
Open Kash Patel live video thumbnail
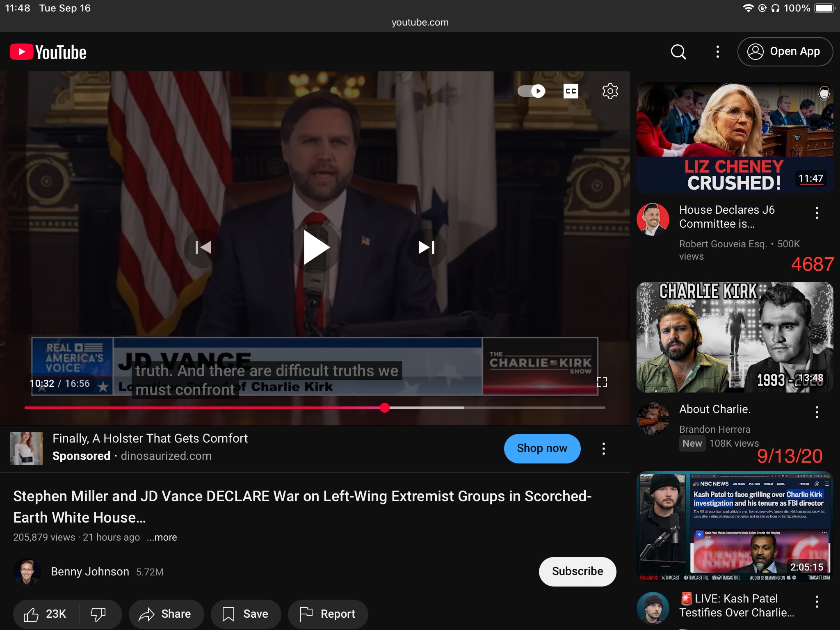[x=735, y=527]
